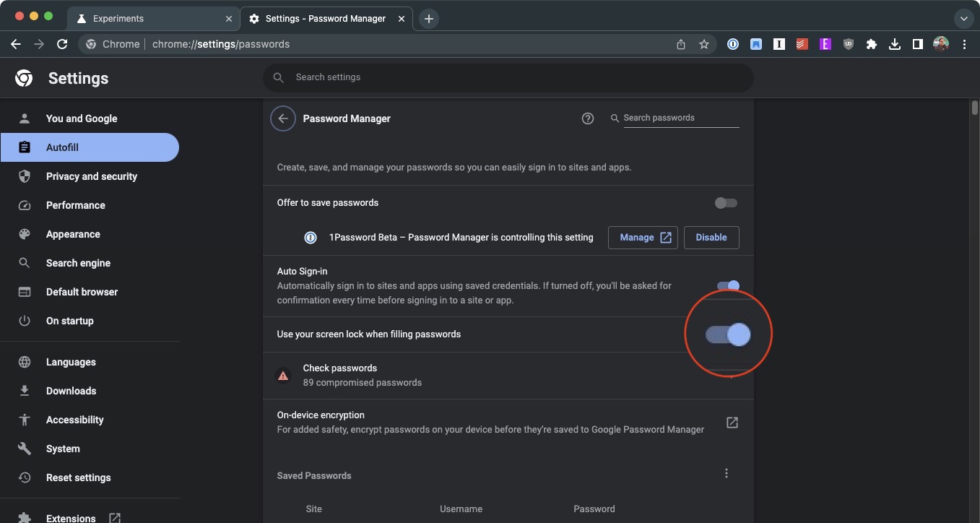
Task: Open the Chrome three-dot menu
Action: [964, 44]
